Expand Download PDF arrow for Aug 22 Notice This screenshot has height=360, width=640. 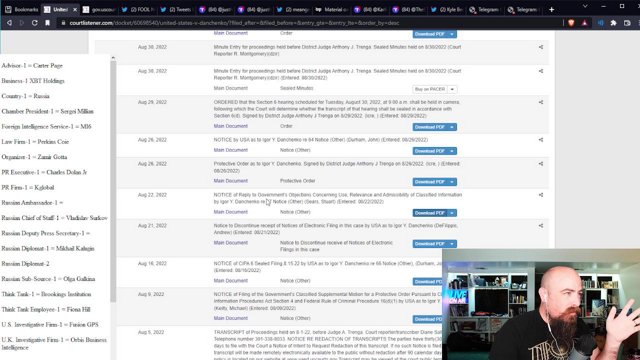tap(452, 213)
